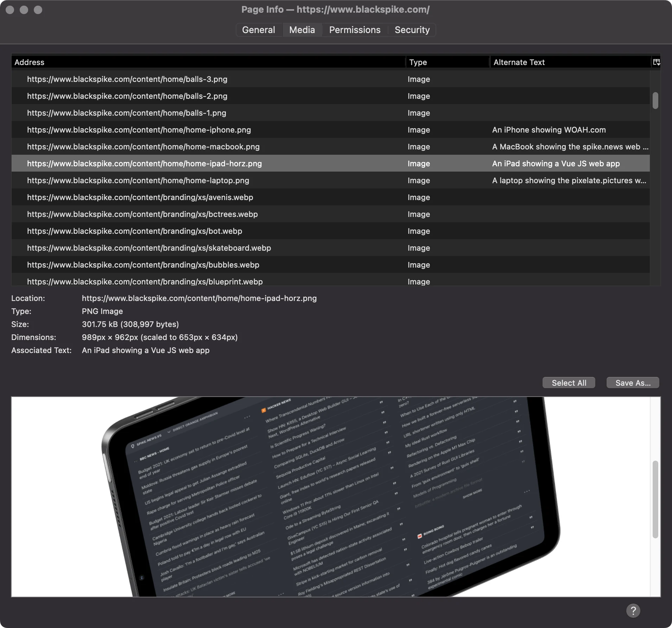The width and height of the screenshot is (672, 628).
Task: Select the blueprint.webp row
Action: [x=330, y=280]
